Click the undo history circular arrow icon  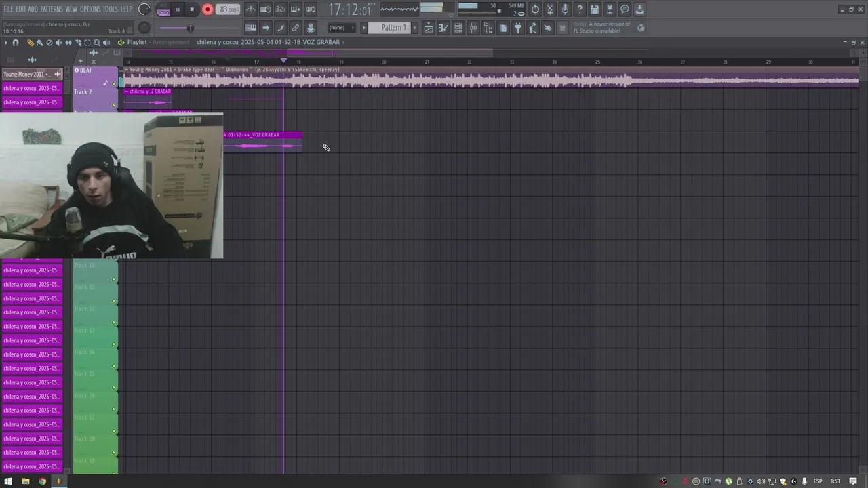(535, 9)
